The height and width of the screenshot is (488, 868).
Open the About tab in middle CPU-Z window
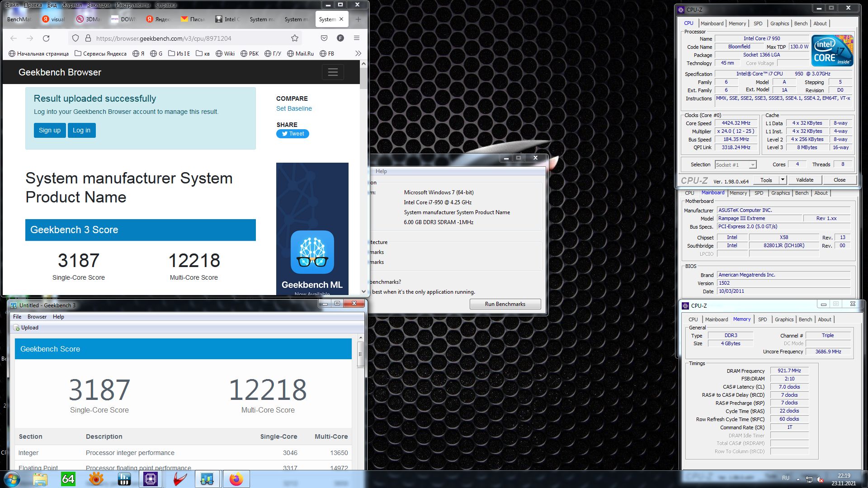pos(821,193)
